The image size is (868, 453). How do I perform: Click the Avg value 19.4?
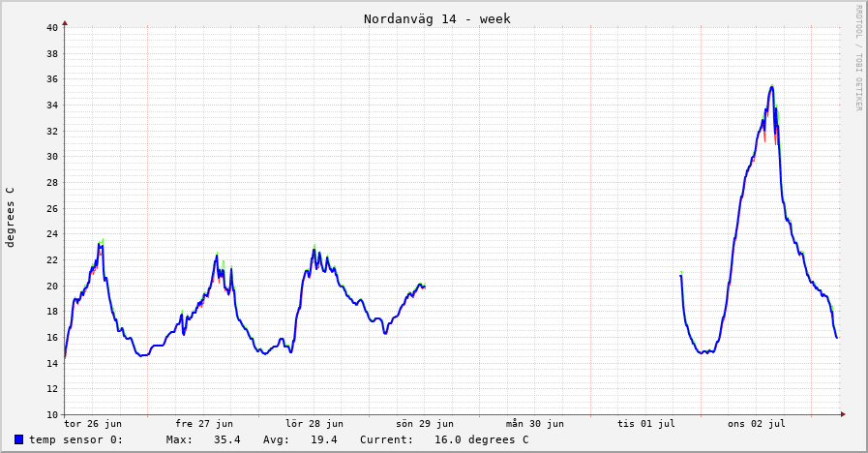pyautogui.click(x=324, y=439)
